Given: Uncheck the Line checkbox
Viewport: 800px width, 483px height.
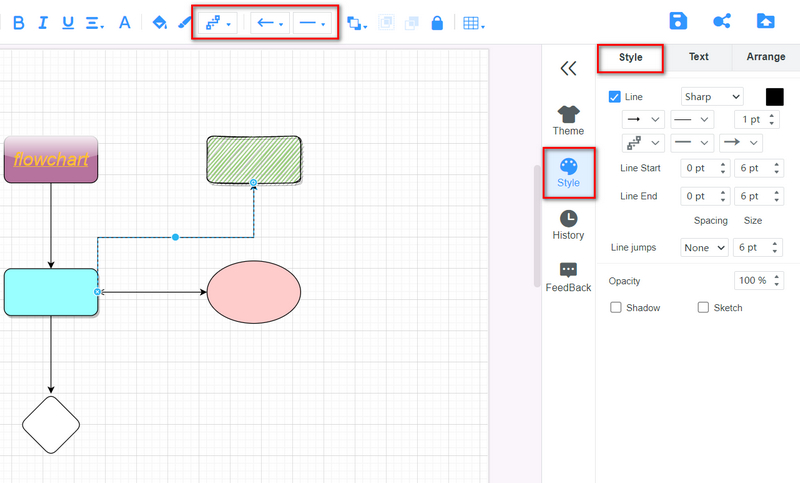Looking at the screenshot, I should pos(615,97).
